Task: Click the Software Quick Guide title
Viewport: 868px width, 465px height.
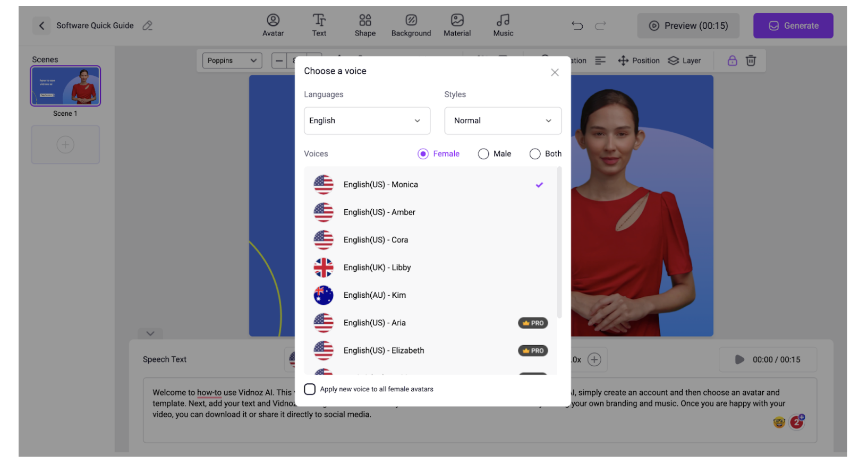Action: click(95, 25)
